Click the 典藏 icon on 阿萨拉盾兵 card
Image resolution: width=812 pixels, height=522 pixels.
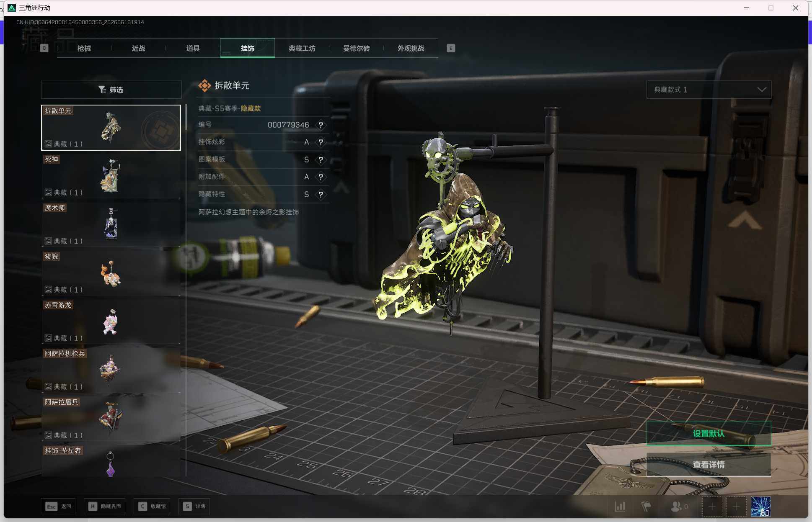(49, 435)
